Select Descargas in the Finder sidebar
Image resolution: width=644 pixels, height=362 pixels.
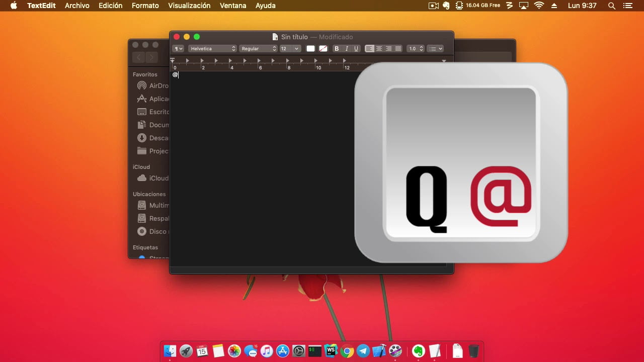click(153, 138)
